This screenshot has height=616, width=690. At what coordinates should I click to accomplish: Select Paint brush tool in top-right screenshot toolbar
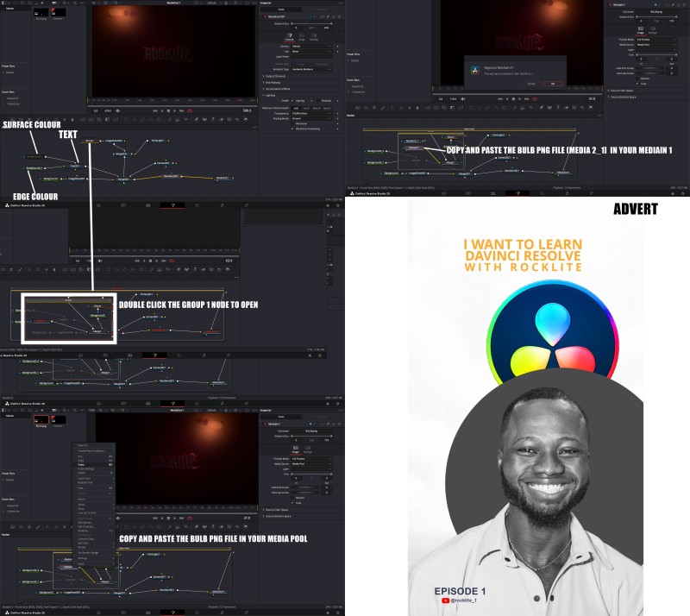(383, 108)
